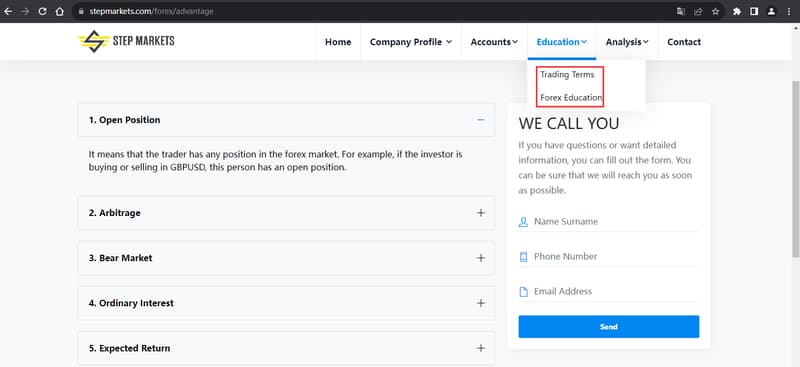The image size is (800, 367).
Task: Open the browser three-dot menu
Action: (789, 11)
